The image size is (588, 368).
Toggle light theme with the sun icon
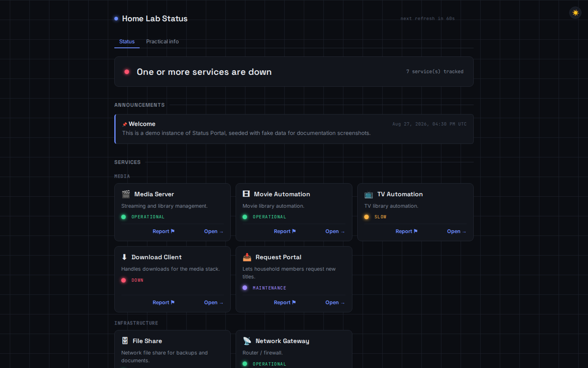click(575, 13)
